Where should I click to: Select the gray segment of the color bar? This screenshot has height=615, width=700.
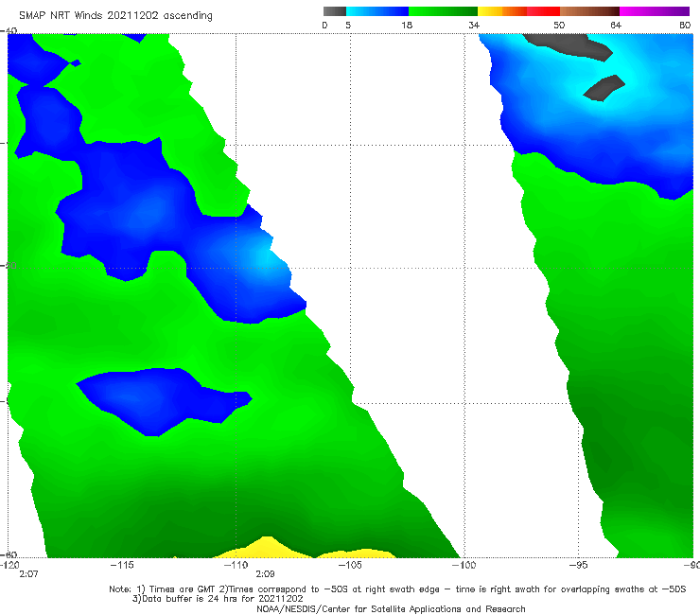click(335, 11)
